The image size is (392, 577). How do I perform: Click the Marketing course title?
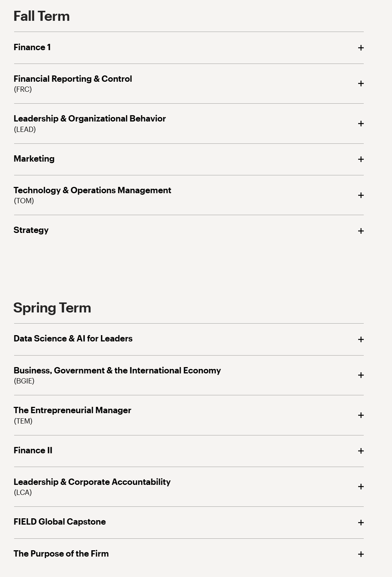coord(34,159)
